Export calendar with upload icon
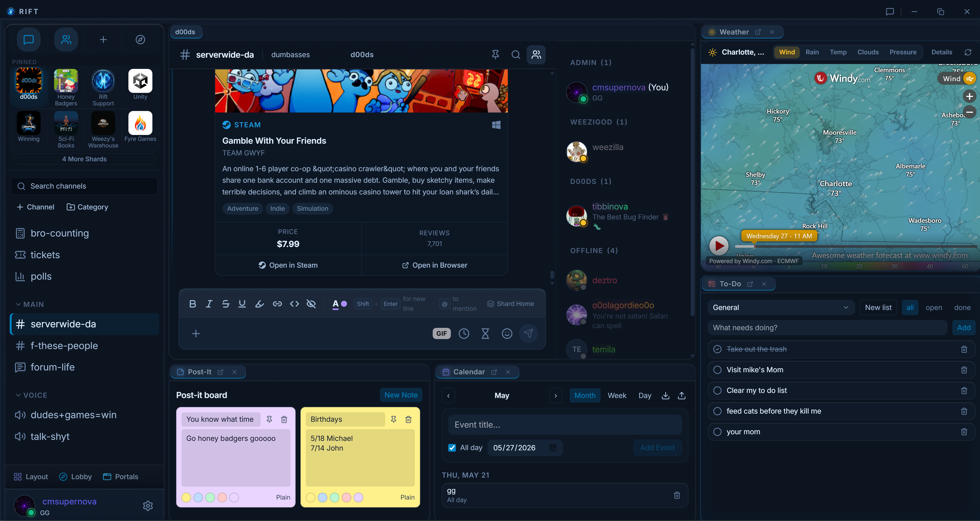The height and width of the screenshot is (521, 980). (682, 395)
